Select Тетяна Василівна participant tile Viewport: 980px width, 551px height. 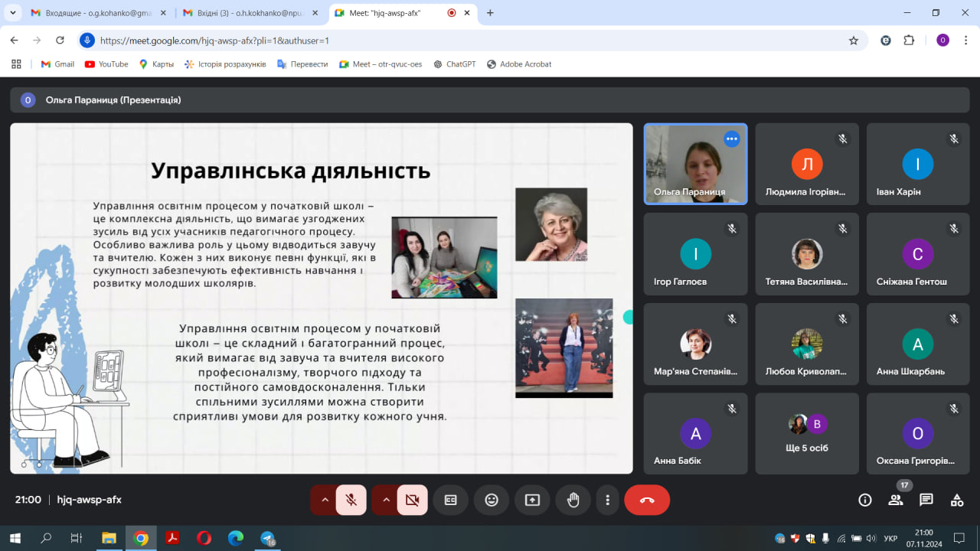pos(807,254)
